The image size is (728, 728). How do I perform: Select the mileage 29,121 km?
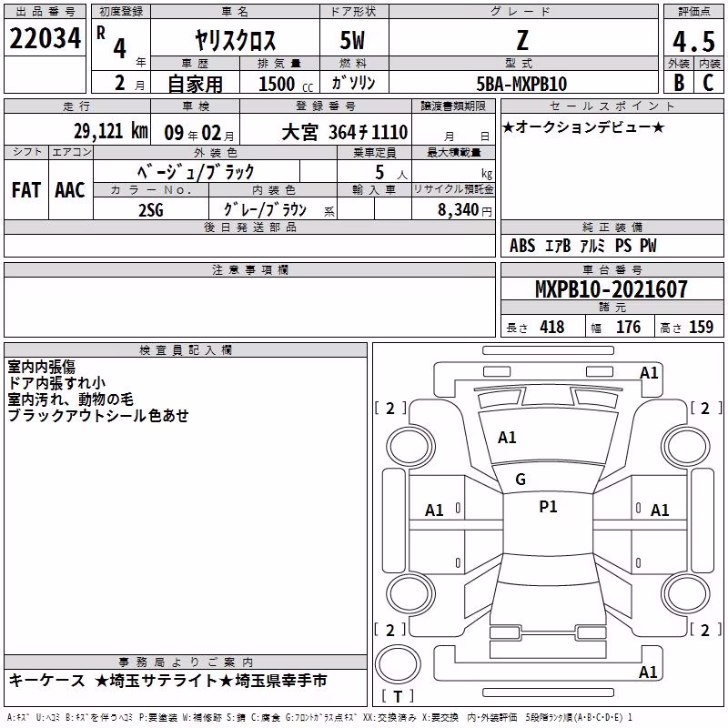(111, 131)
